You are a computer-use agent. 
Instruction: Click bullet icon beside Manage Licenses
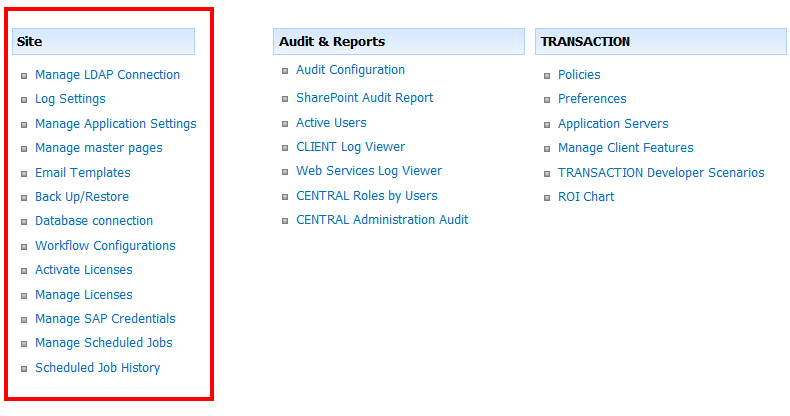click(x=24, y=296)
